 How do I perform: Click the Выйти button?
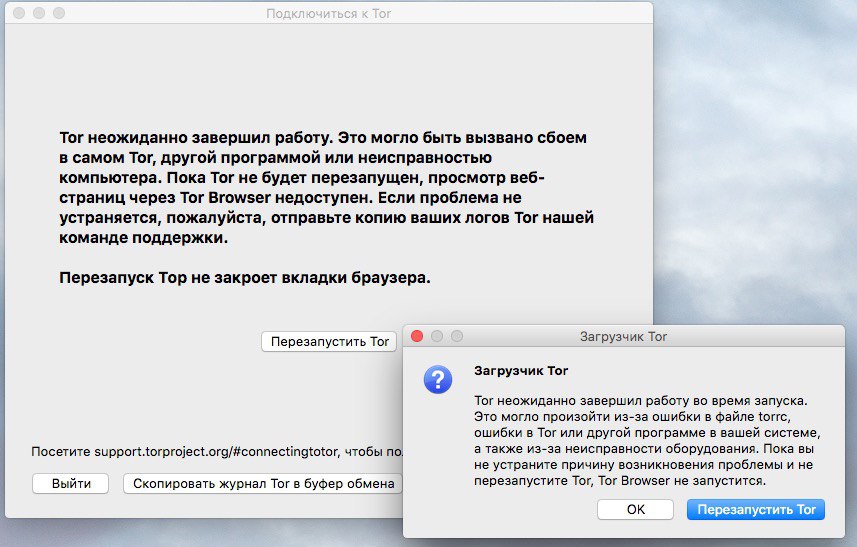[x=71, y=484]
